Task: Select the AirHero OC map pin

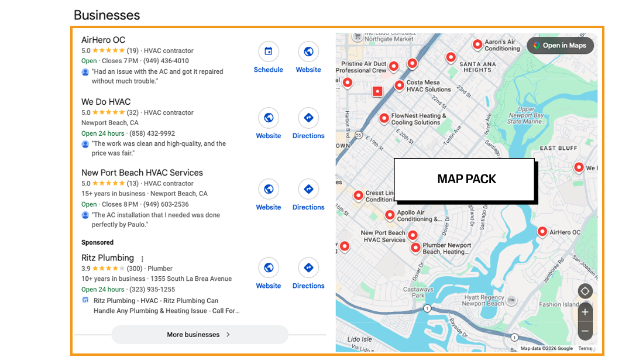Action: [x=542, y=231]
